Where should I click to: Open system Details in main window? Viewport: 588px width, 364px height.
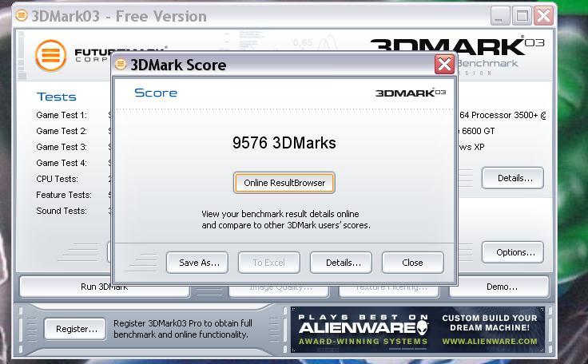(513, 178)
